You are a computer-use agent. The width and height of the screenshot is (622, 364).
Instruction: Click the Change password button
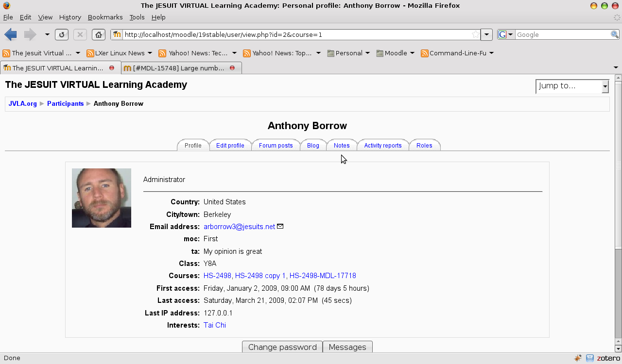(282, 347)
